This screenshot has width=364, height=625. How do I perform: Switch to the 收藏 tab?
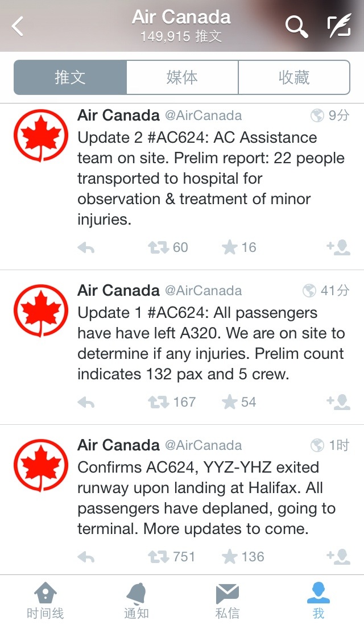pos(294,77)
